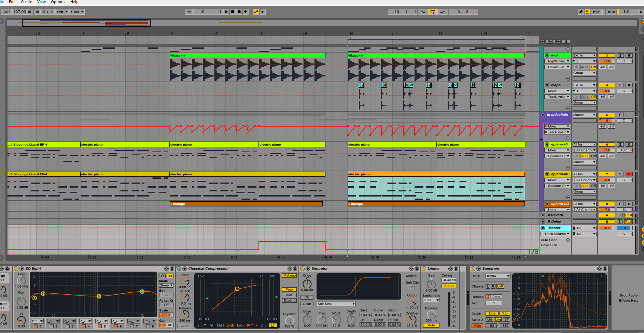Screen dimensions: 644x333
Task: Click the EQ Eight Scale 100 % slider
Action: point(166,315)
